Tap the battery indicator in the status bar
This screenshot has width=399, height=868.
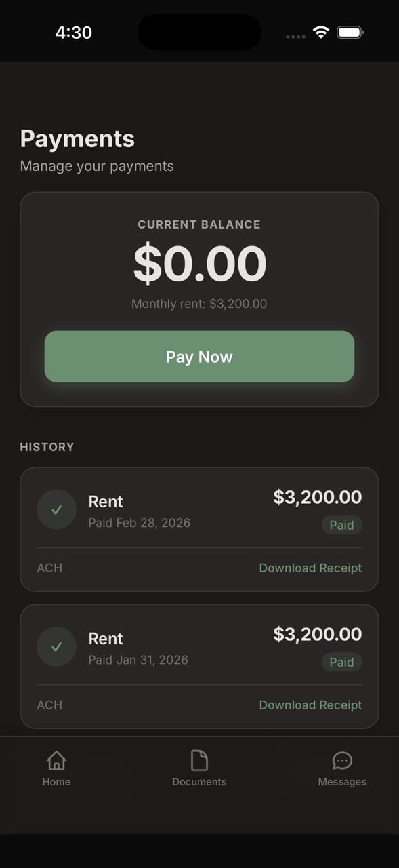(x=350, y=31)
